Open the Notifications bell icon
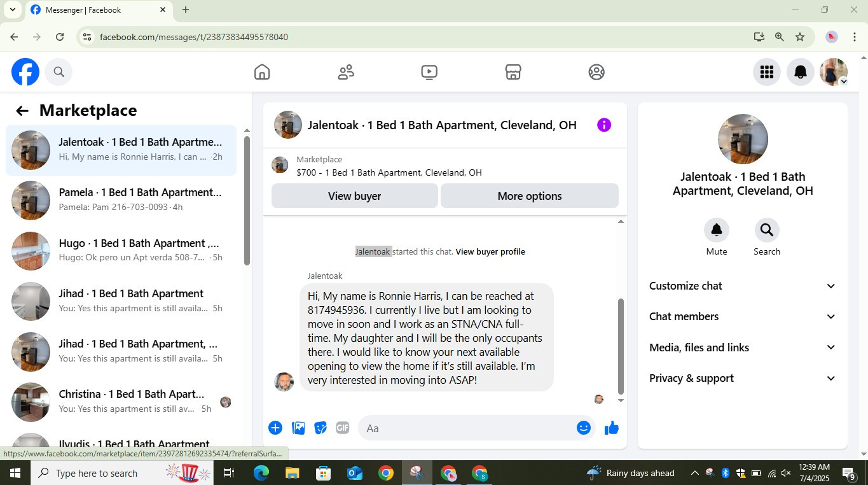 coord(801,72)
